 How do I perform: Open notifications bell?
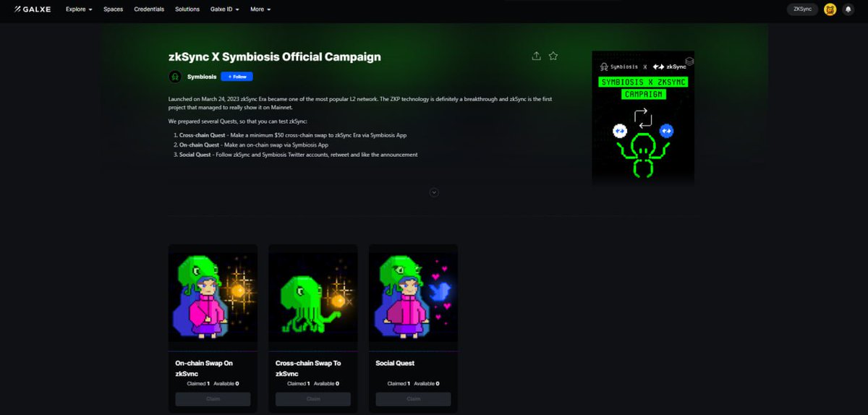tap(848, 9)
